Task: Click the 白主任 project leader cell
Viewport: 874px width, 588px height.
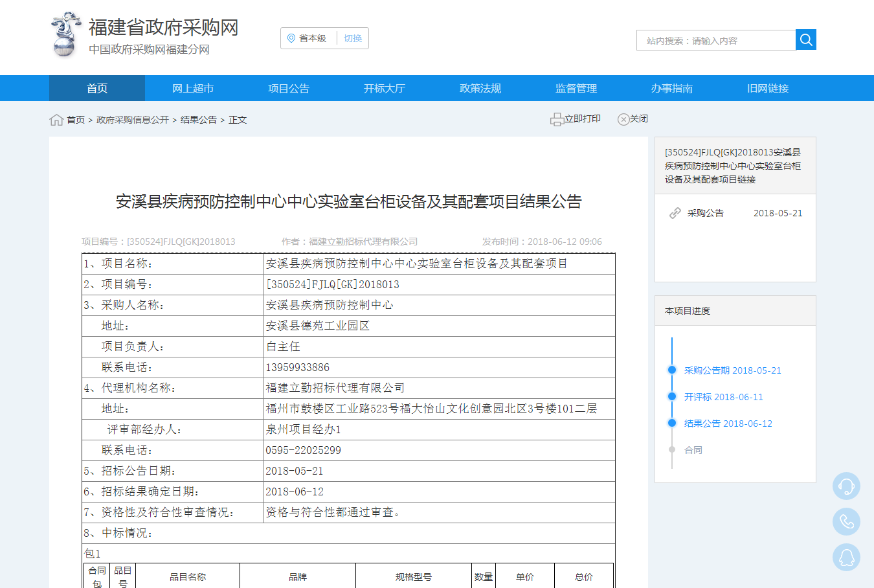Action: pyautogui.click(x=439, y=346)
